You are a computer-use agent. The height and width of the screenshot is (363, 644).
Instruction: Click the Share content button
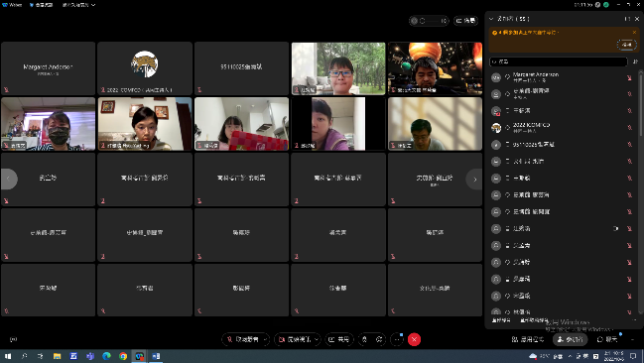pos(339,339)
